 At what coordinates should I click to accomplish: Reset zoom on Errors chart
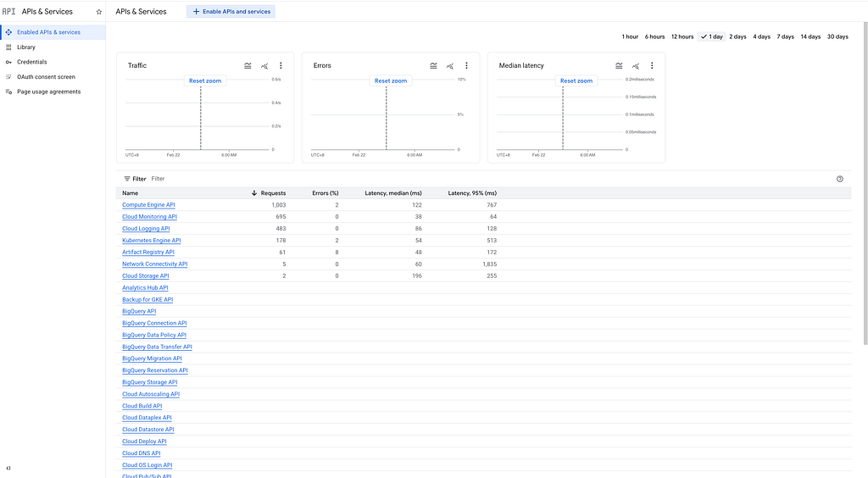(x=391, y=81)
